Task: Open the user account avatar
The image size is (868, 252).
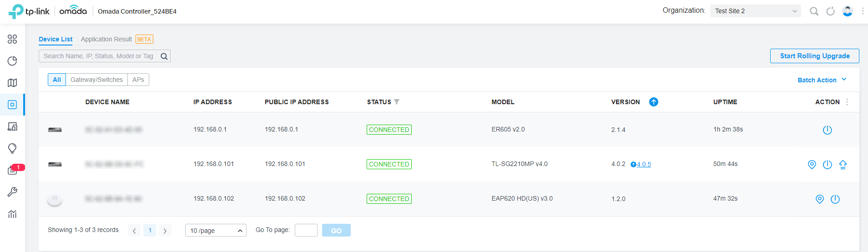Action: pos(847,11)
